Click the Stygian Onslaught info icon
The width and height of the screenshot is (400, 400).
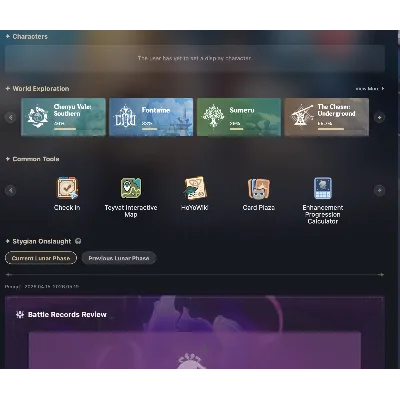point(78,241)
